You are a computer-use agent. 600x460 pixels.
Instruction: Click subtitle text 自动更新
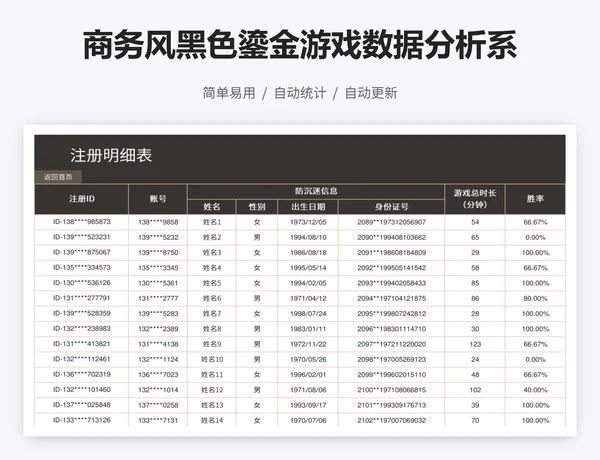click(x=371, y=93)
